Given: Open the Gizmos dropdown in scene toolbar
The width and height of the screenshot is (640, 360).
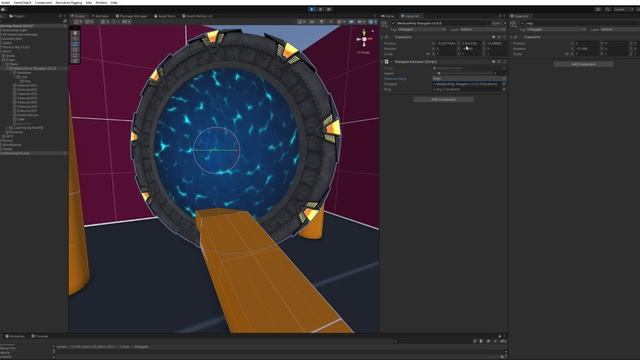Looking at the screenshot, I should click(373, 22).
